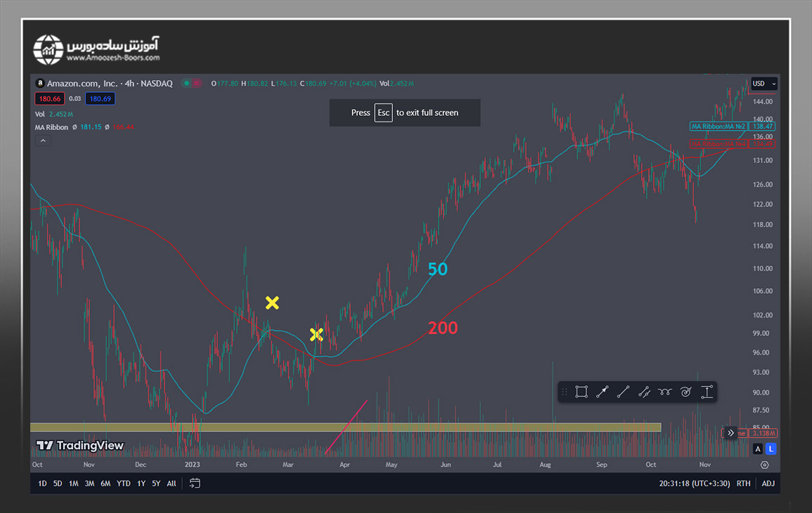812x513 pixels.
Task: Collapse the indicator legend chevron
Action: pyautogui.click(x=43, y=141)
